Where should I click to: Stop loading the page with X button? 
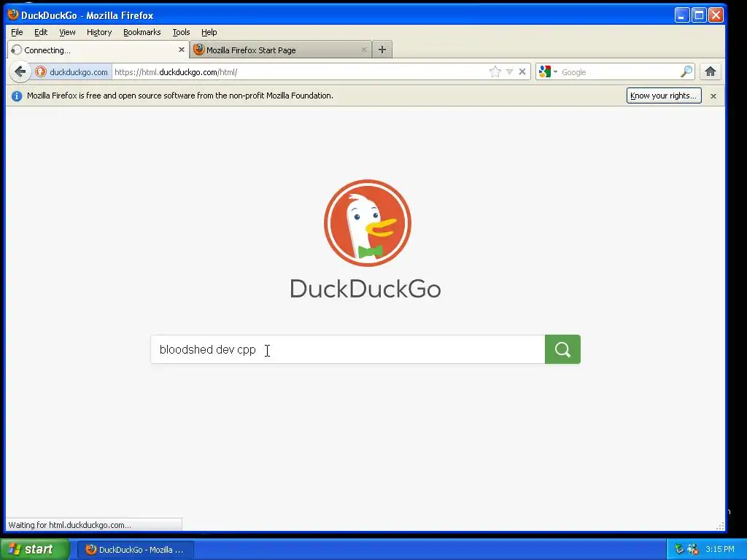click(522, 72)
